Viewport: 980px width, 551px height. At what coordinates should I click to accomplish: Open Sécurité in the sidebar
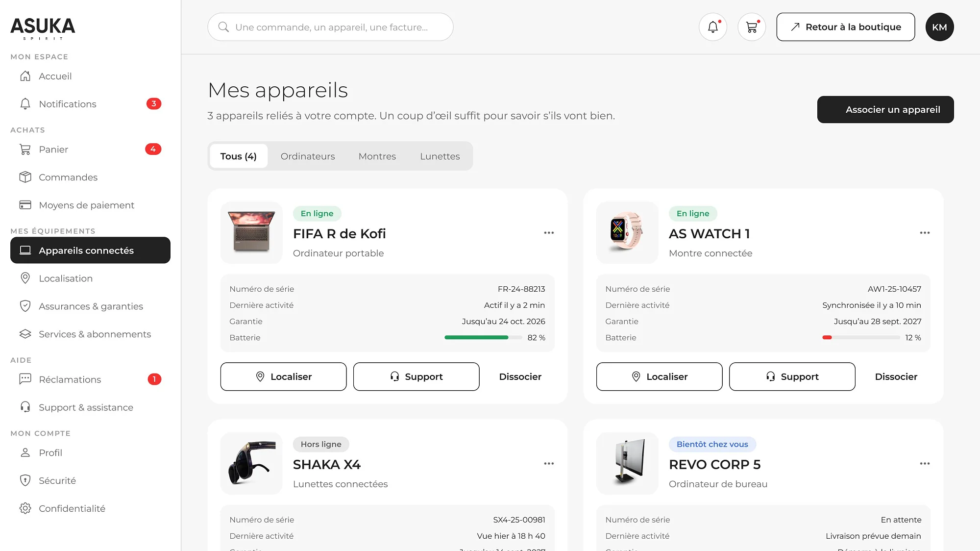(x=90, y=481)
